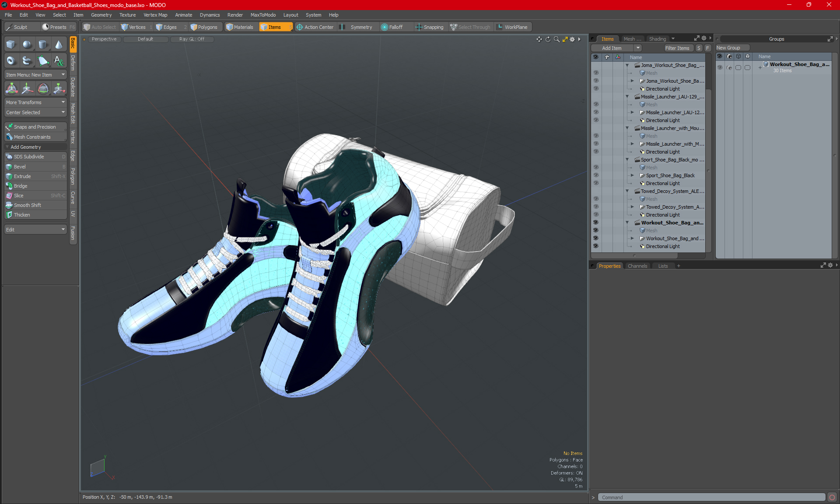840x504 pixels.
Task: Open the Item Menu: New Item dropdown
Action: [35, 75]
